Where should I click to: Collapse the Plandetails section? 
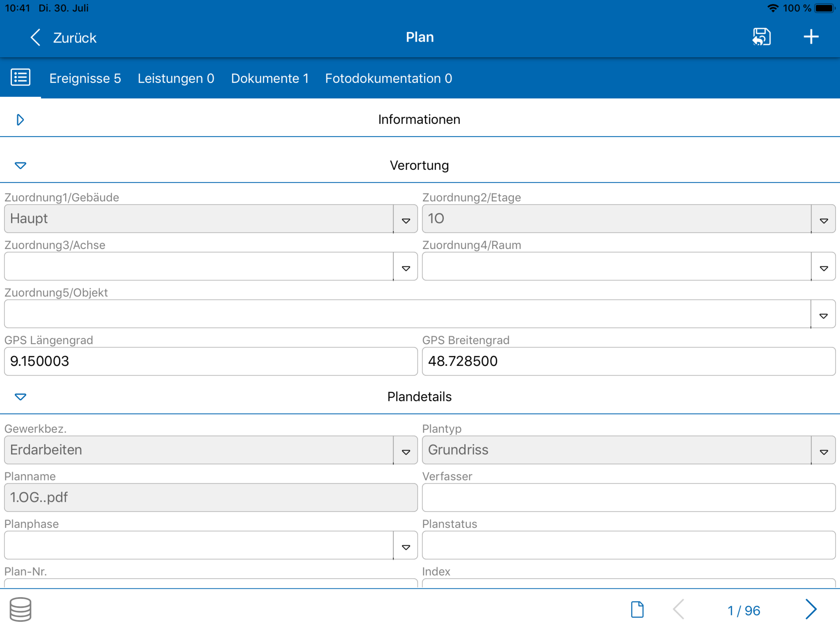coord(21,397)
